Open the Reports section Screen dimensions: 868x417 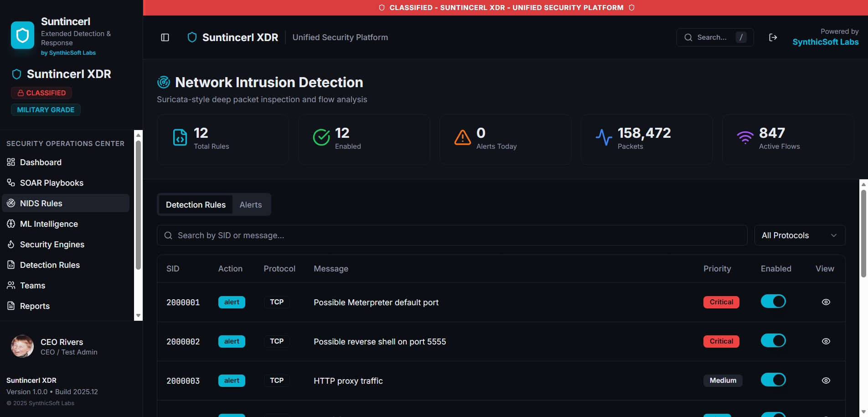pyautogui.click(x=34, y=306)
